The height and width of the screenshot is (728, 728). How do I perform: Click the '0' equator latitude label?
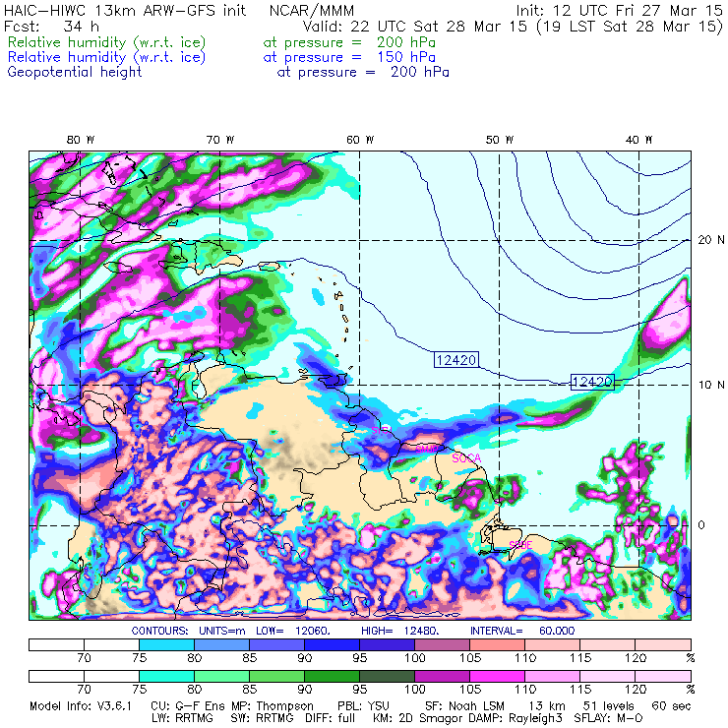coord(701,525)
